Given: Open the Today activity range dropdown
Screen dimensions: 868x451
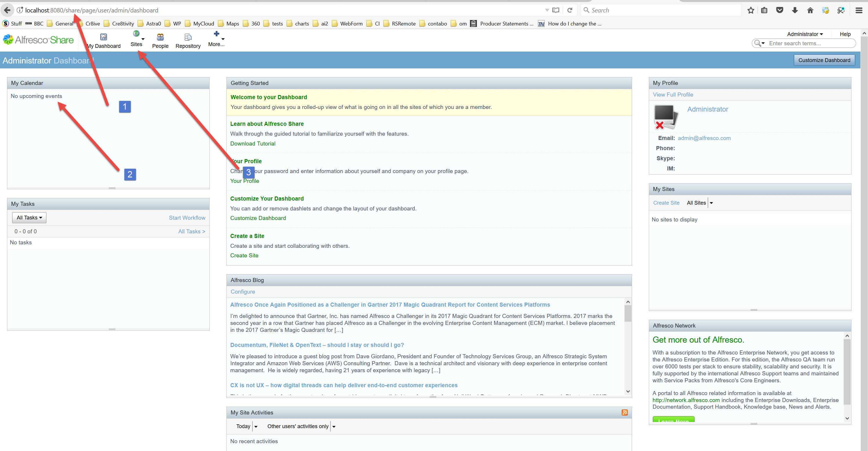Looking at the screenshot, I should tap(256, 426).
